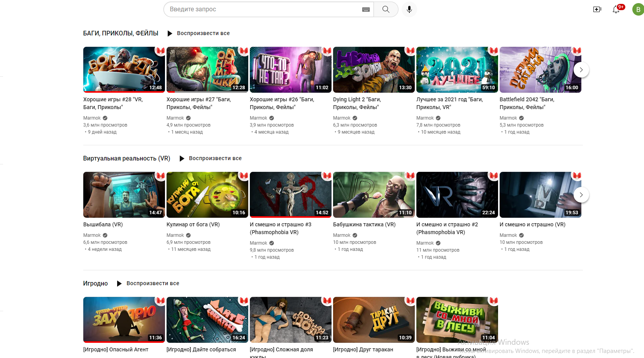Click title Кулинар от бога (VR)
Viewport: 644px width, 358px height.
(193, 224)
